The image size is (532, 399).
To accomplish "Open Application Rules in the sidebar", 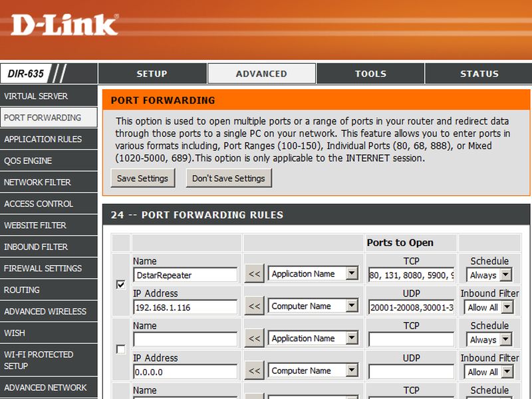I will coord(49,139).
